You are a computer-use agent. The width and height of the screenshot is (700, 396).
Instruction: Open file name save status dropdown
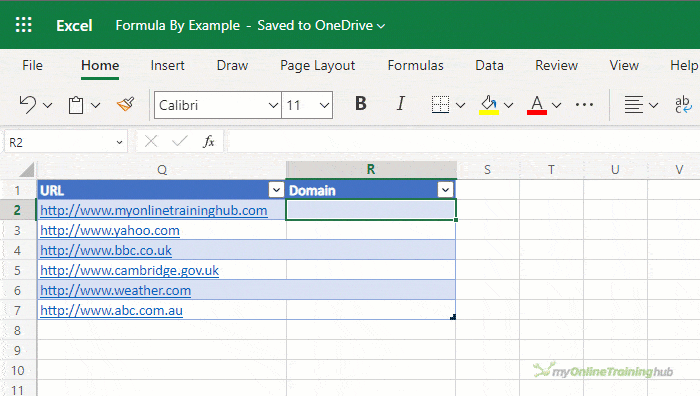point(381,26)
